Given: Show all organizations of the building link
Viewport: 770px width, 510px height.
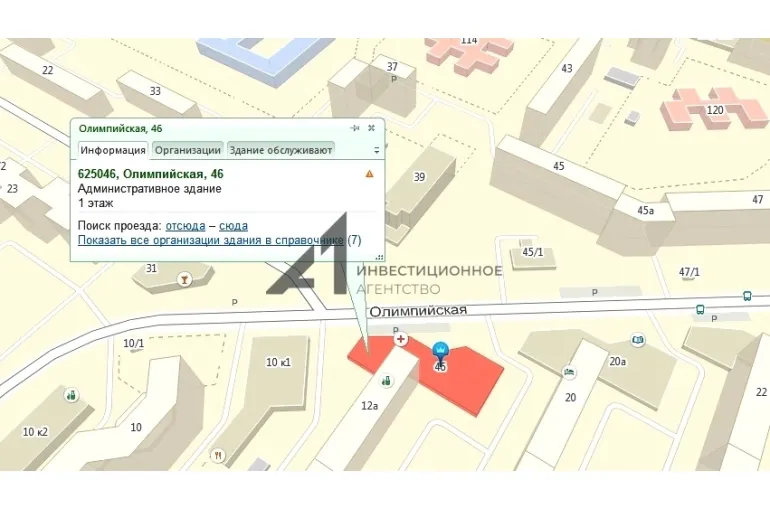Looking at the screenshot, I should (210, 241).
